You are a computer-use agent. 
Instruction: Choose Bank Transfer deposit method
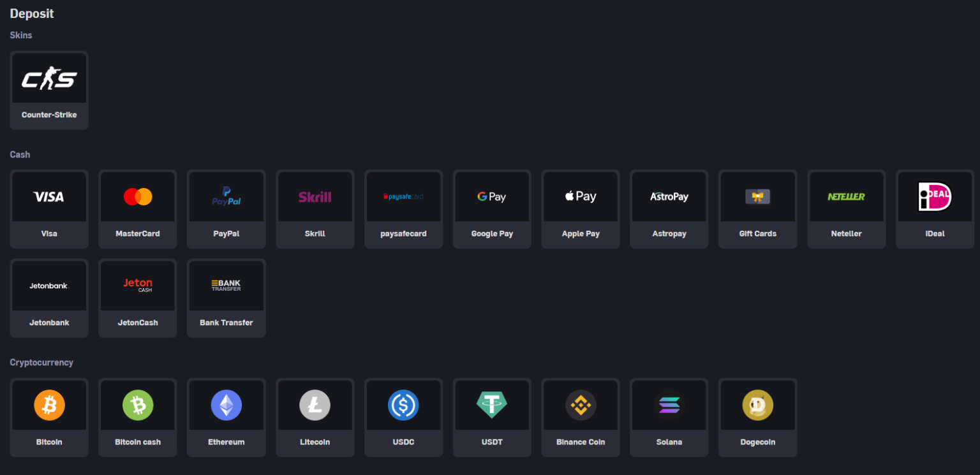tap(226, 298)
